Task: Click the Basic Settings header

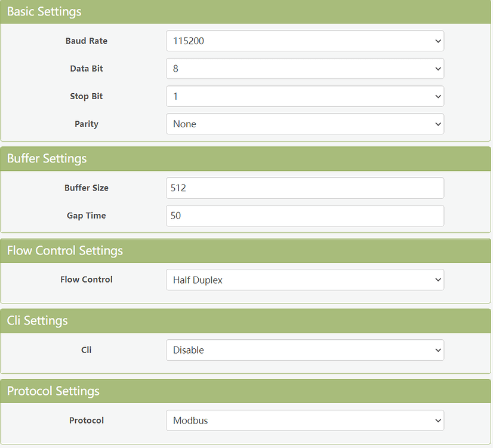Action: [44, 11]
